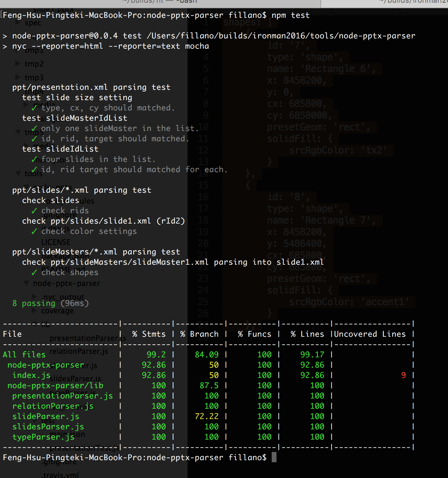Expand the spec folder triangle
The image size is (448, 478).
pos(18,23)
